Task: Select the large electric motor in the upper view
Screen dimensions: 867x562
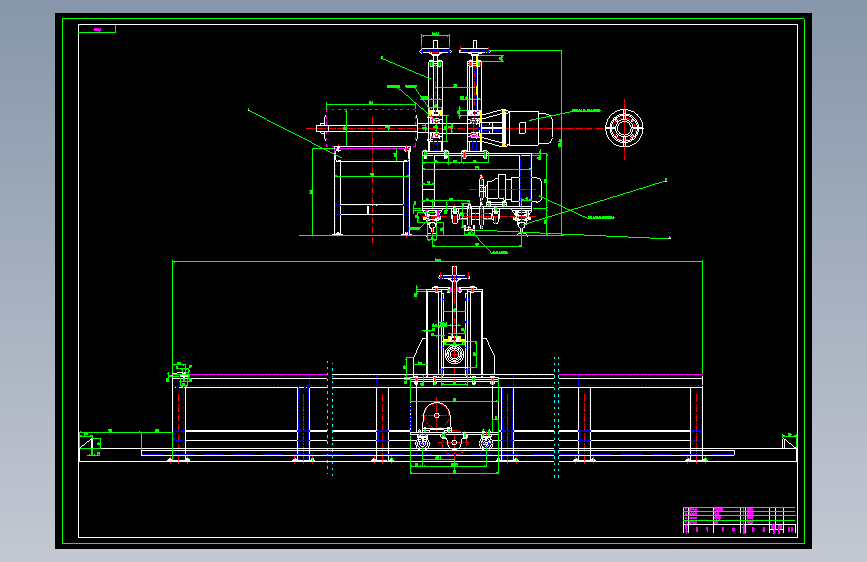Action: (530, 128)
